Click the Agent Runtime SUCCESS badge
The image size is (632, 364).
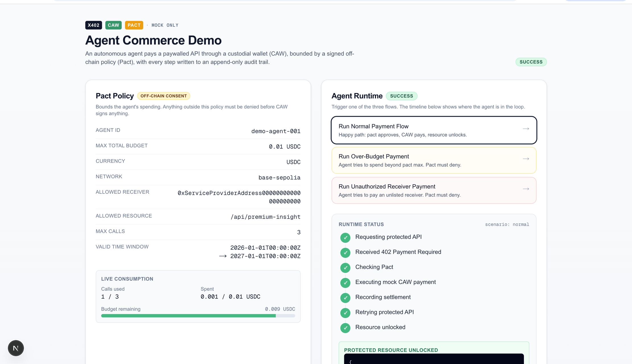click(402, 96)
